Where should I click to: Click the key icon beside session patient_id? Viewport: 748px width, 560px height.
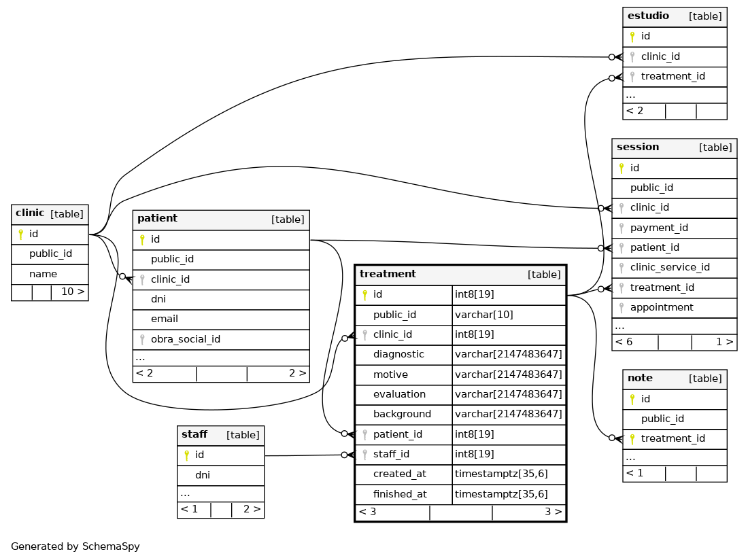[x=621, y=248]
